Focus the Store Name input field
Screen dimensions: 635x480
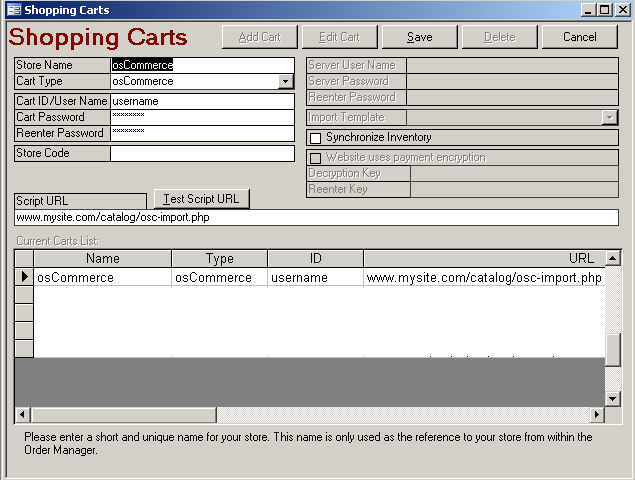point(202,65)
